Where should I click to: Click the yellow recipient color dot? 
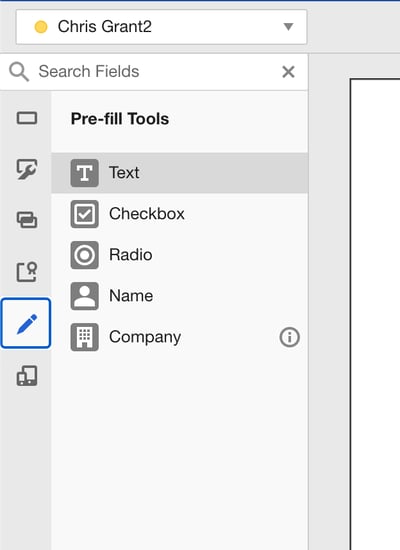(x=41, y=27)
